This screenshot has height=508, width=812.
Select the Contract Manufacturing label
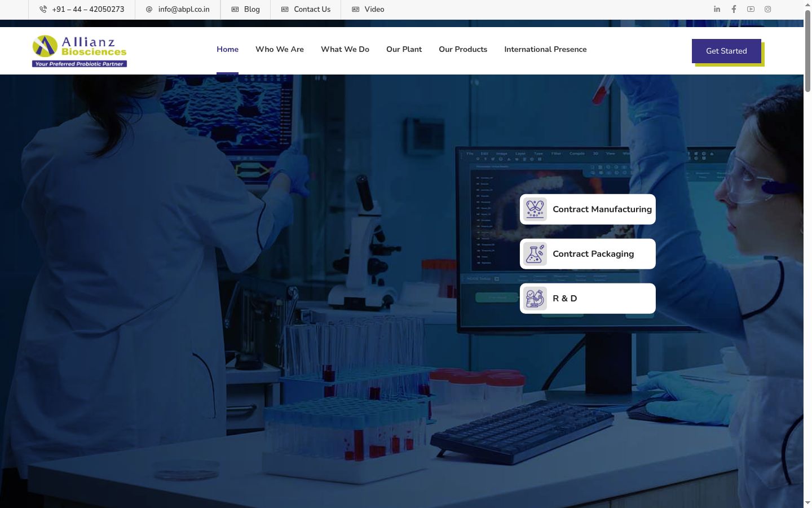point(602,209)
